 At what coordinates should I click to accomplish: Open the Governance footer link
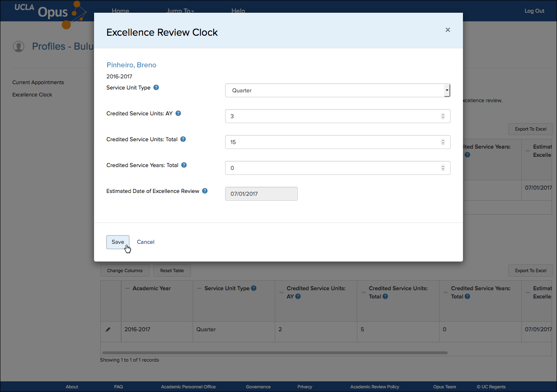(258, 387)
